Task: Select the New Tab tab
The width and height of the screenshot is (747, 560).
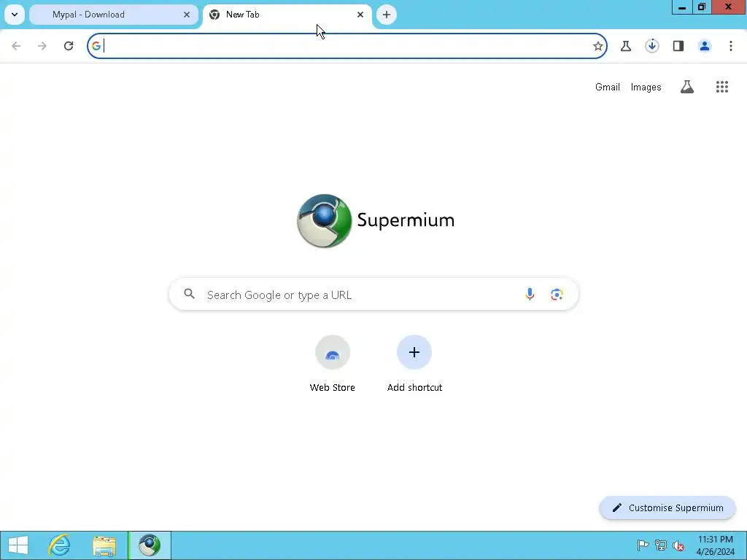Action: [x=287, y=15]
